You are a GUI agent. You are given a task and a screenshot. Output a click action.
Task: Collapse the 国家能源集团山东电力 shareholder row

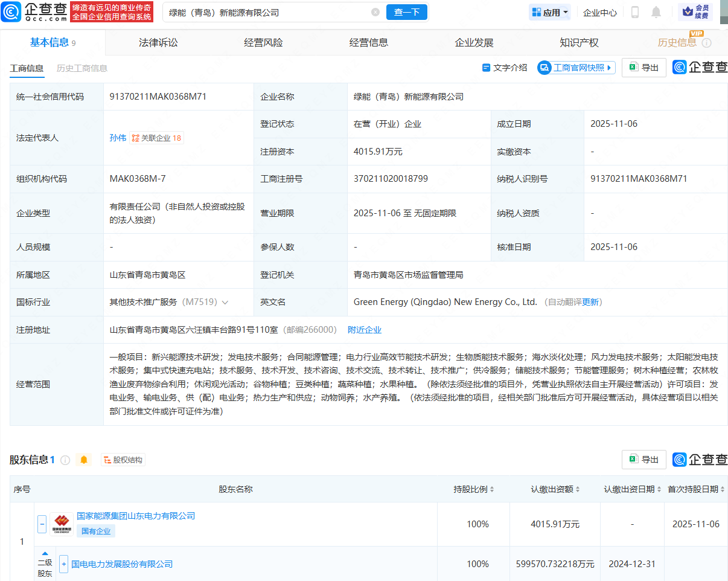tap(42, 524)
